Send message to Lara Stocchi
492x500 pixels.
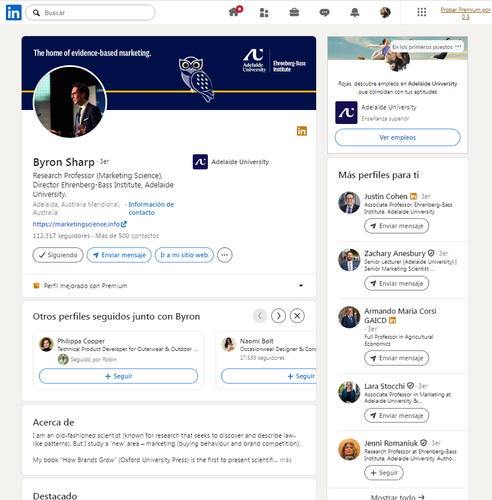pyautogui.click(x=396, y=415)
